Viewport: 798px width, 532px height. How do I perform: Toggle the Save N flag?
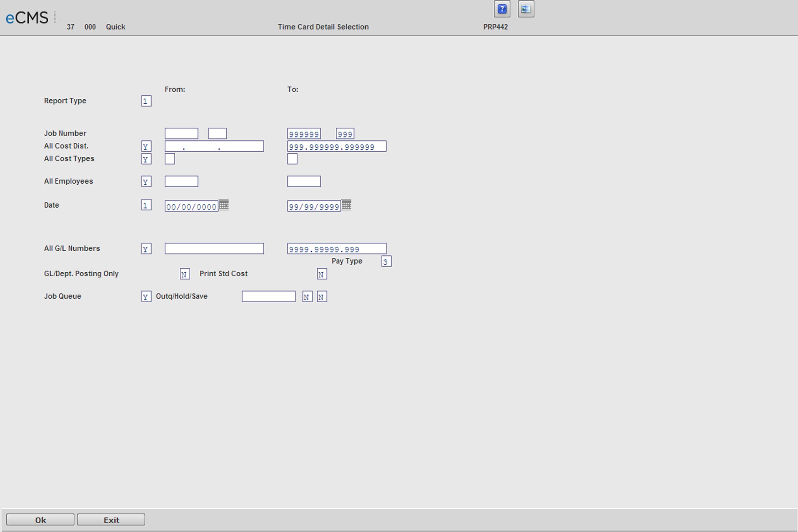[322, 296]
